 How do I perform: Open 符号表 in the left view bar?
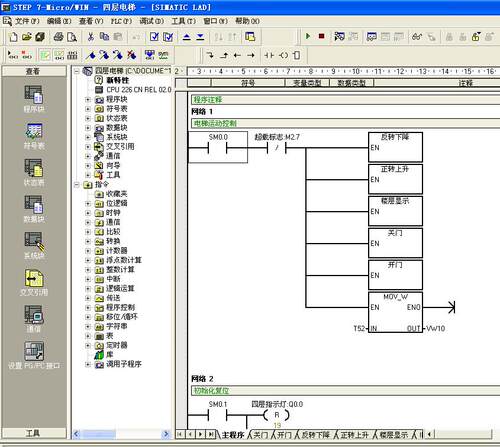[34, 136]
